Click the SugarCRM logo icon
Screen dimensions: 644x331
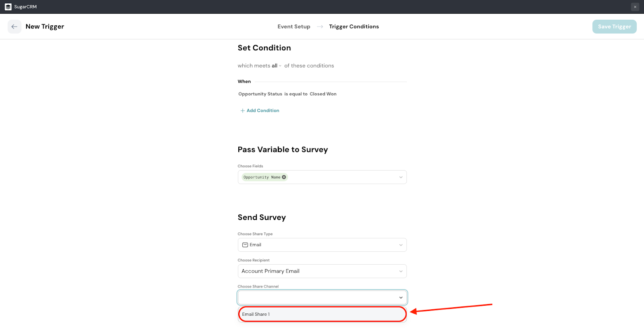(8, 7)
